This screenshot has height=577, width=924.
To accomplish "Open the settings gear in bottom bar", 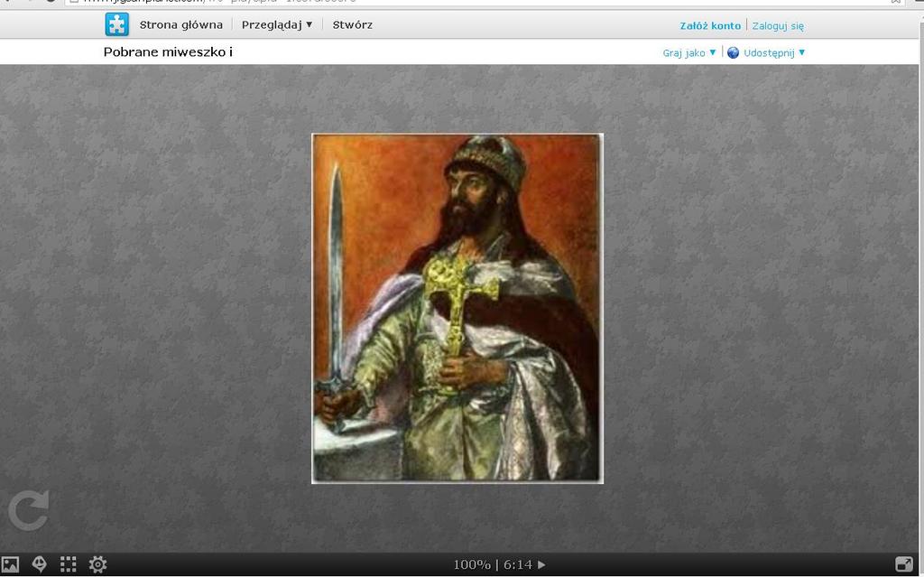I will point(97,564).
